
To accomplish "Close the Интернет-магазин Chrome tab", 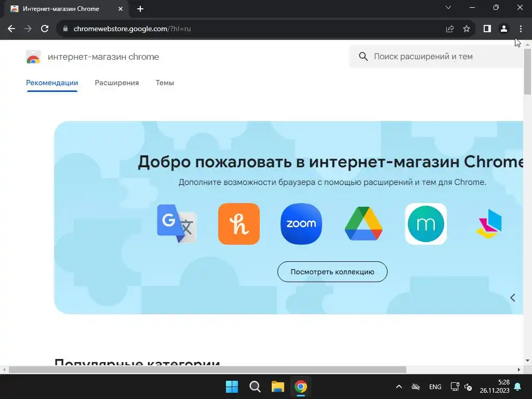I will tap(121, 9).
